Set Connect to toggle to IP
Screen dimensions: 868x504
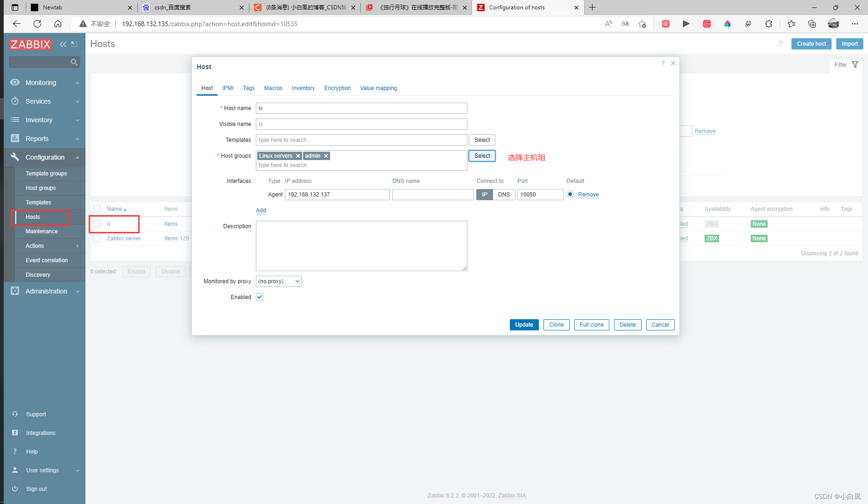point(485,195)
